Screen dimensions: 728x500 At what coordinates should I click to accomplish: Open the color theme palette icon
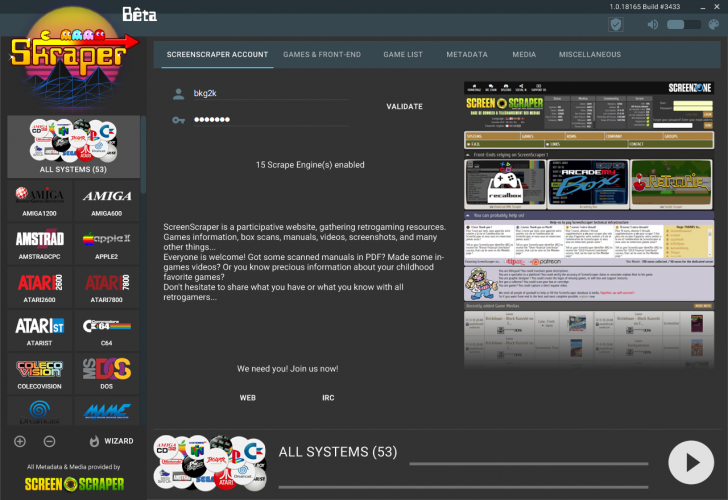(714, 24)
